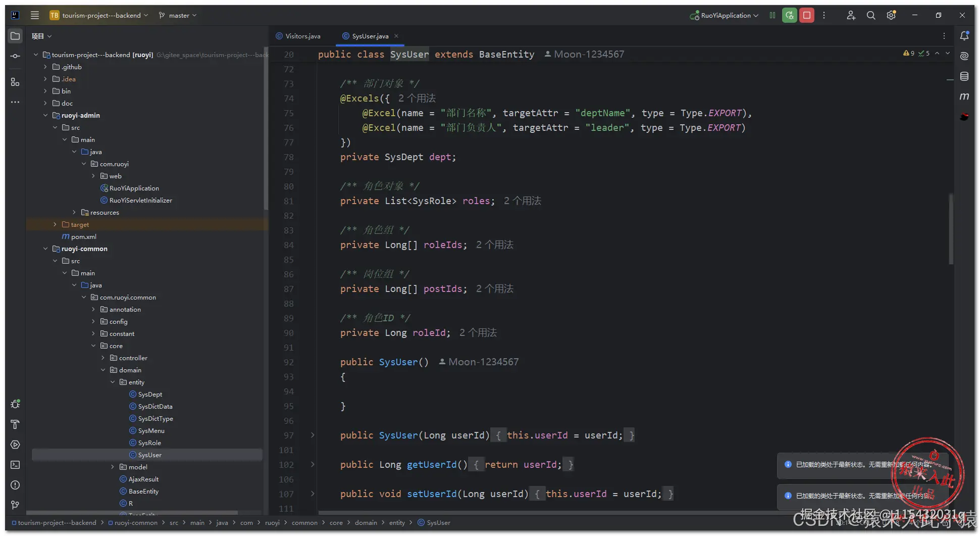This screenshot has height=536, width=980.
Task: Go to previous highlighted problem
Action: click(x=937, y=53)
